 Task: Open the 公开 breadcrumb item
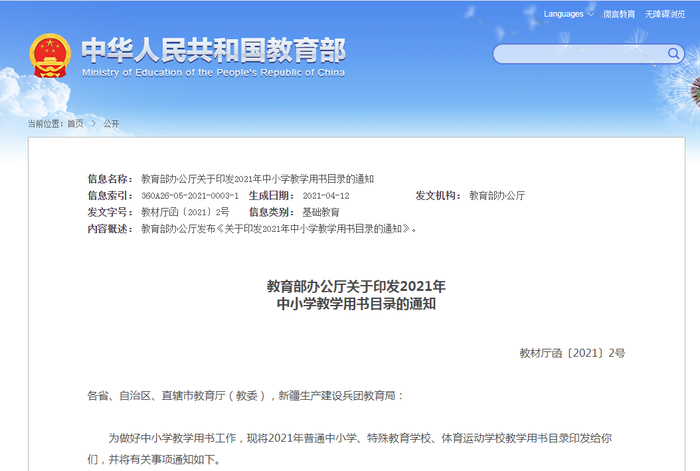111,124
